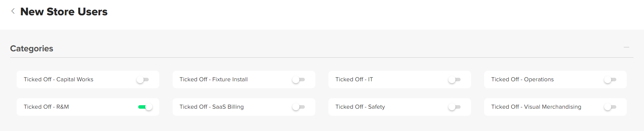Select the "Ticked Off - R&M" label text

coord(46,107)
